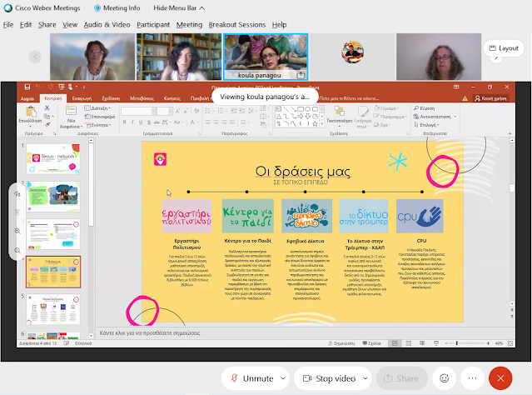
Task: Click the microphone icon on Unmute button
Action: click(236, 378)
